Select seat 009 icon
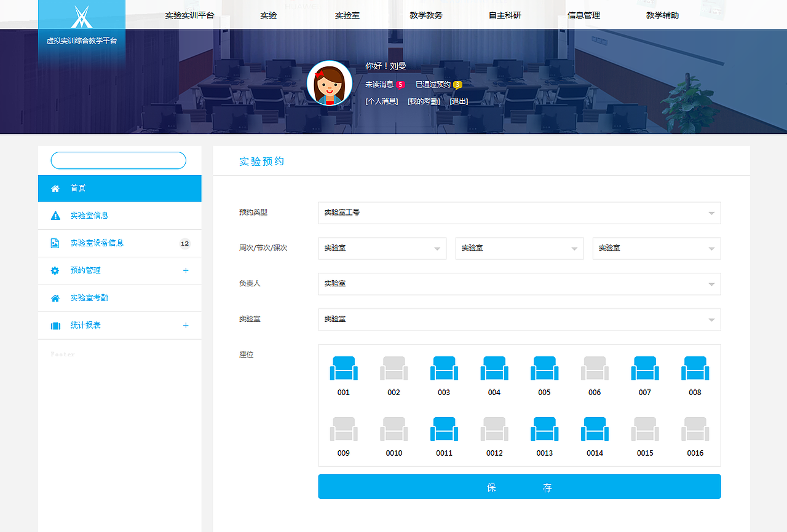The image size is (787, 532). pyautogui.click(x=344, y=429)
